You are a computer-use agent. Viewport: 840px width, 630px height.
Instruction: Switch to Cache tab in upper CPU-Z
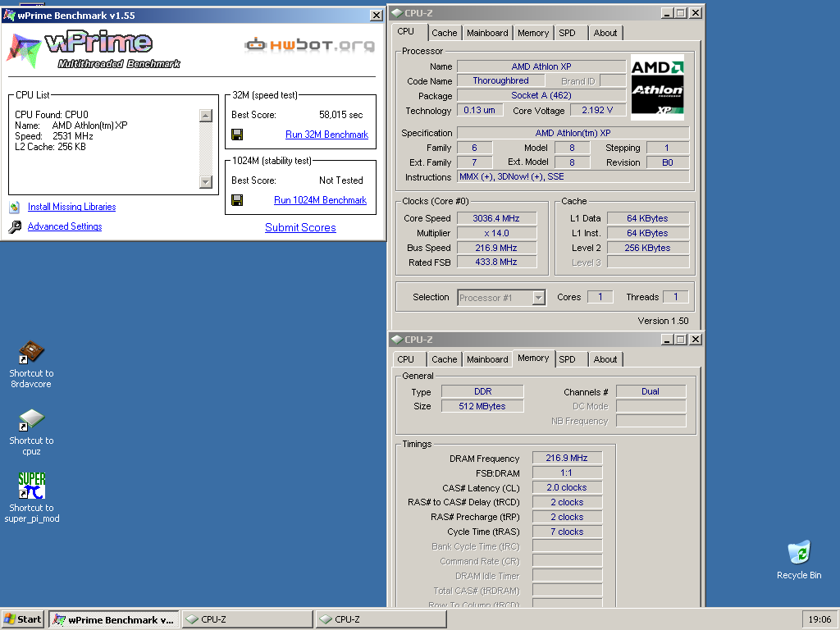[445, 33]
